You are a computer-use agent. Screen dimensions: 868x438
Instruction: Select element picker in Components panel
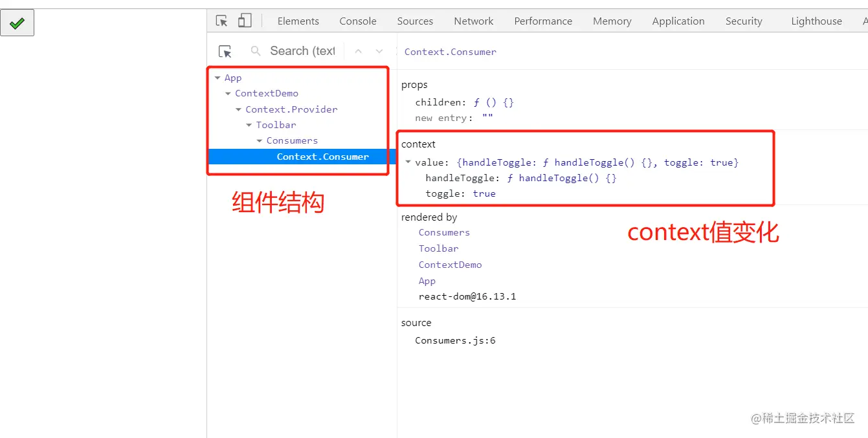click(x=225, y=51)
